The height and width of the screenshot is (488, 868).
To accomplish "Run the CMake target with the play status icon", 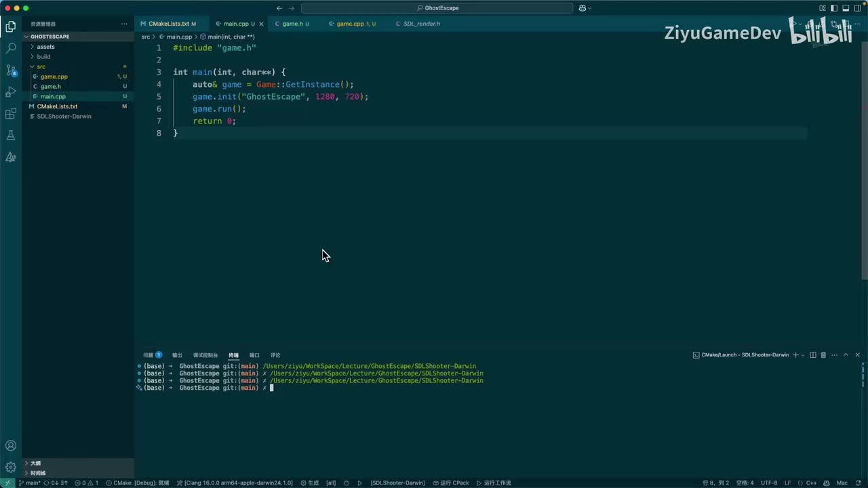I will point(360,483).
